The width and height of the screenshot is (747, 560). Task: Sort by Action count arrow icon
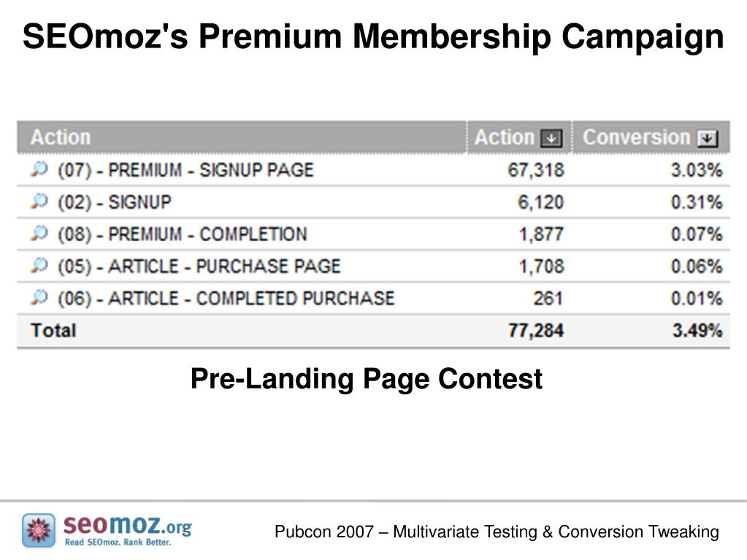(x=551, y=139)
